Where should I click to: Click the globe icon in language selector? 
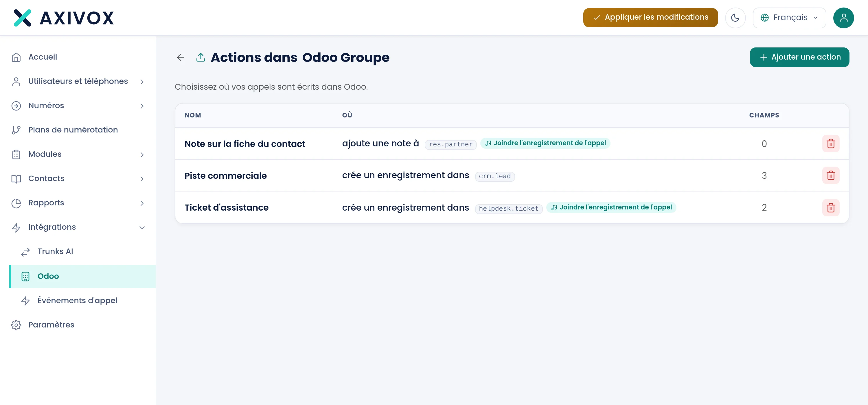(x=764, y=18)
